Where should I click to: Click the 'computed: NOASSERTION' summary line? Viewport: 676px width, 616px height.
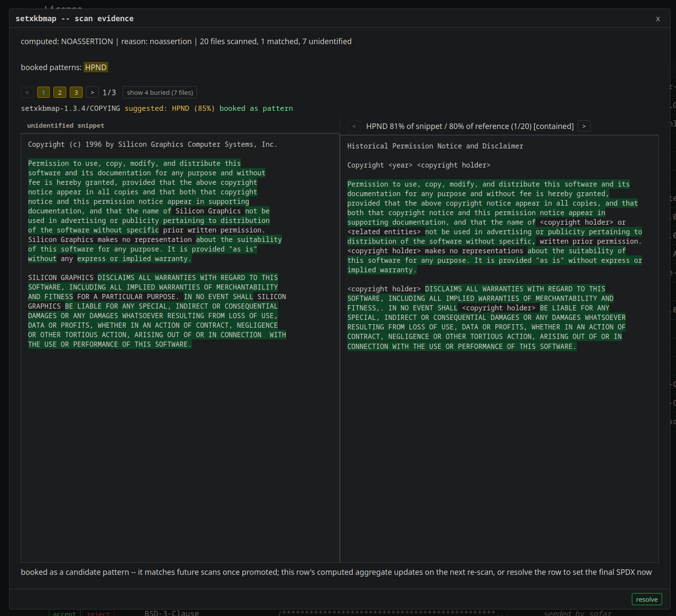[x=186, y=41]
